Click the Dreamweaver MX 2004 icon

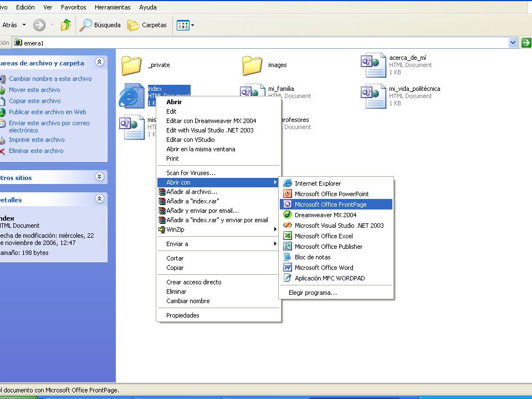pos(288,215)
